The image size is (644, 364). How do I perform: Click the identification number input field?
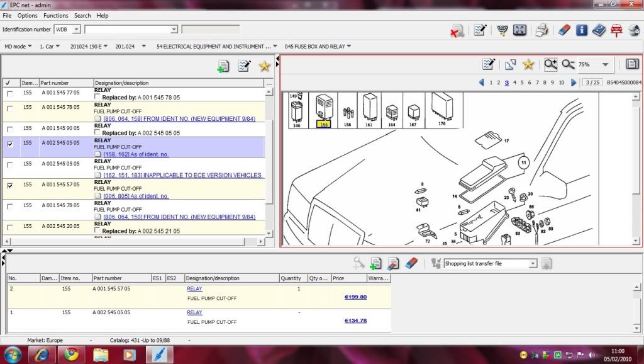click(128, 30)
